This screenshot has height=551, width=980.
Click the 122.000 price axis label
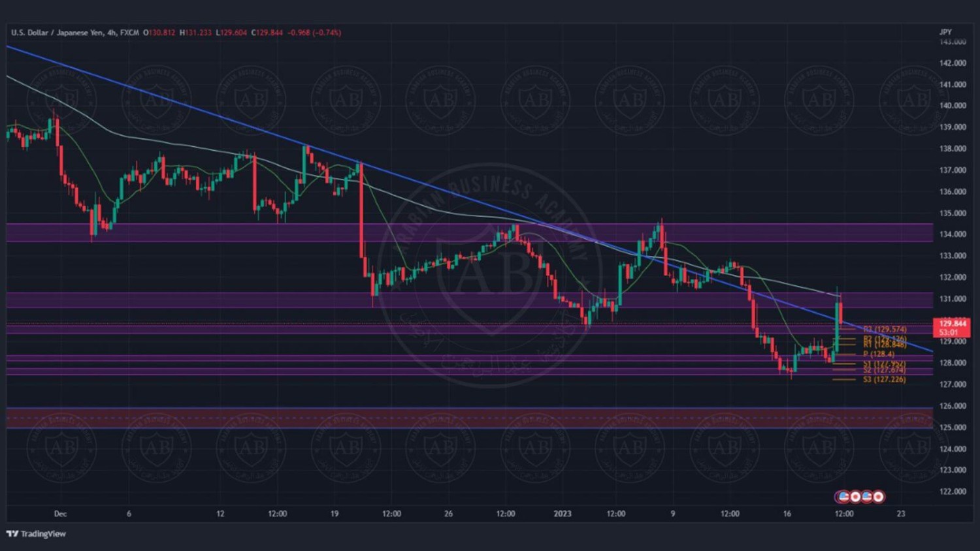(x=953, y=492)
